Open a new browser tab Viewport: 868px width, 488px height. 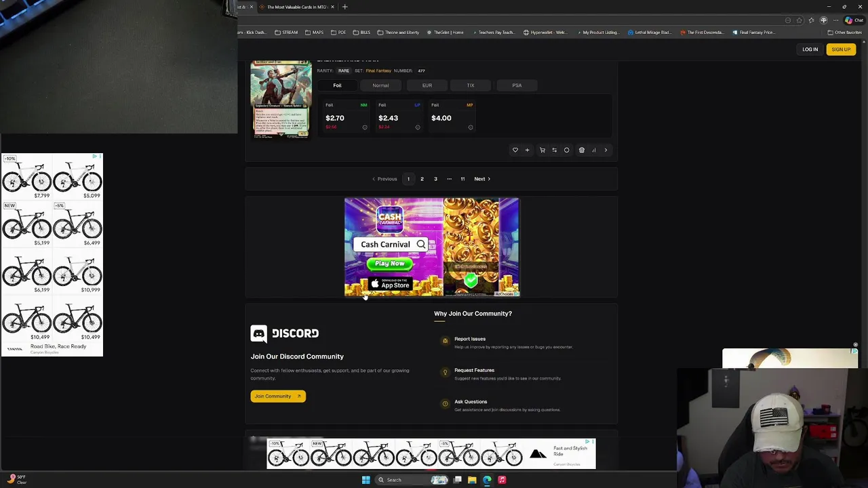(x=344, y=7)
